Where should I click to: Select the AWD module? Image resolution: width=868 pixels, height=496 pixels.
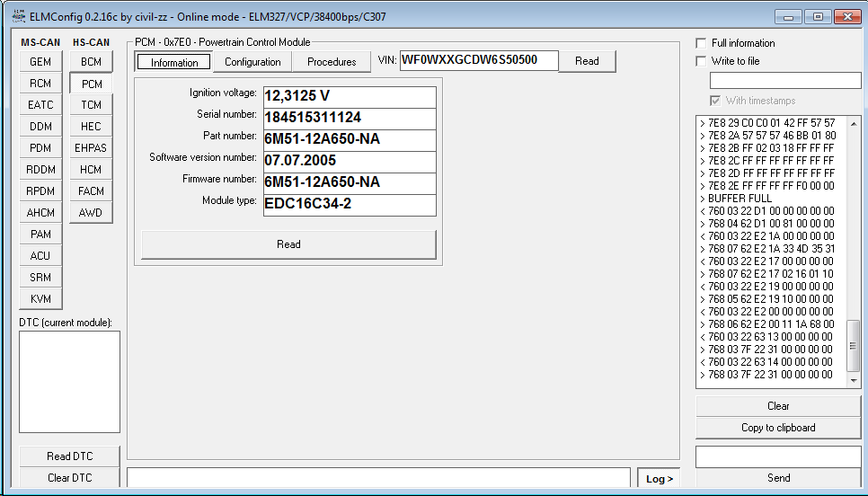pyautogui.click(x=91, y=213)
